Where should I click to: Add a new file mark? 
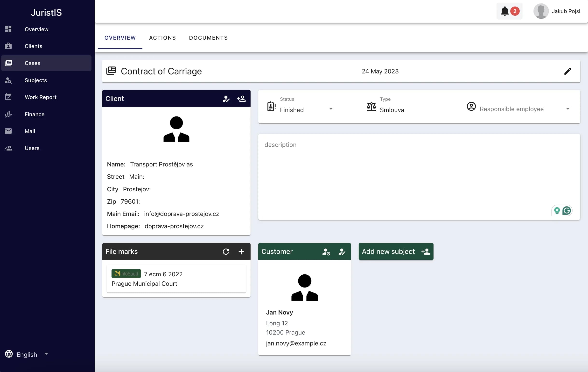[x=241, y=251]
